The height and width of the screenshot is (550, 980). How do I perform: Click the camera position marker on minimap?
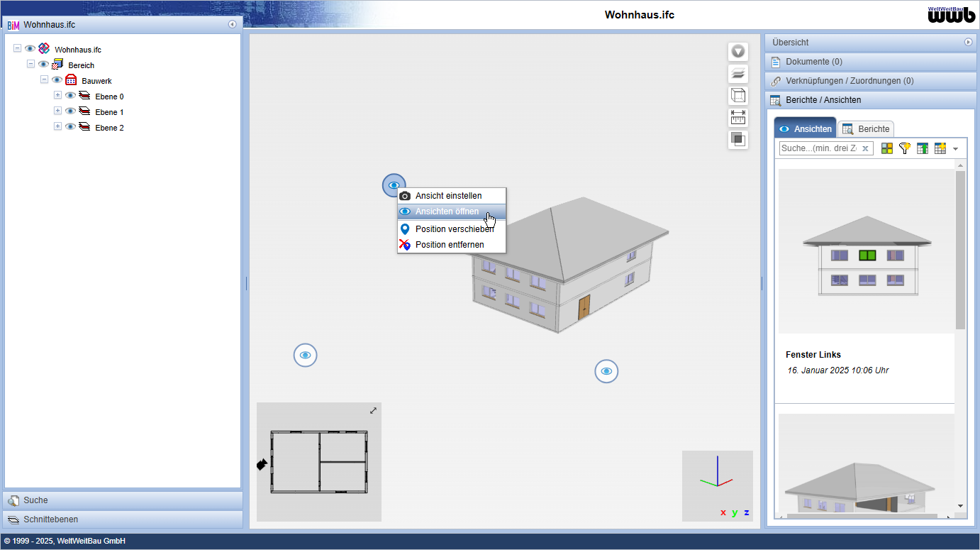[x=261, y=464]
